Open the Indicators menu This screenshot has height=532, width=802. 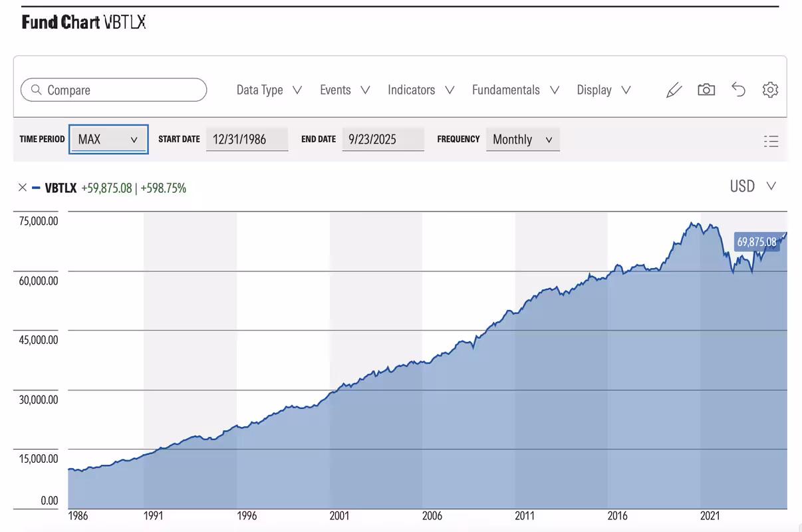[x=421, y=90]
